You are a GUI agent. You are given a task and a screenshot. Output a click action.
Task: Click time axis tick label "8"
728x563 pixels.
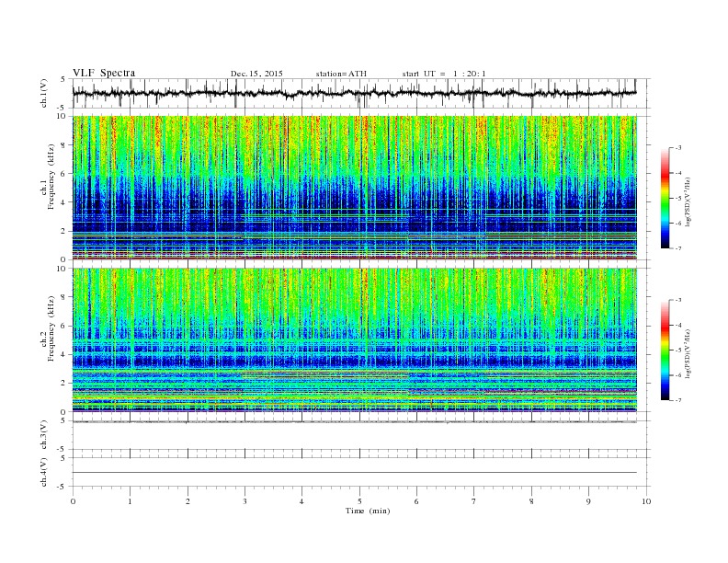pyautogui.click(x=531, y=501)
